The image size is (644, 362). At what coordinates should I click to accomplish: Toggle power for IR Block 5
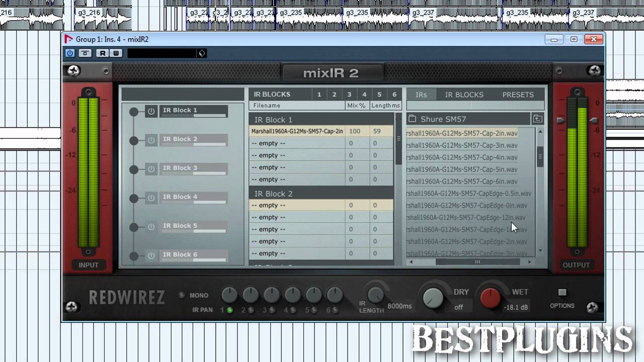[x=151, y=227]
